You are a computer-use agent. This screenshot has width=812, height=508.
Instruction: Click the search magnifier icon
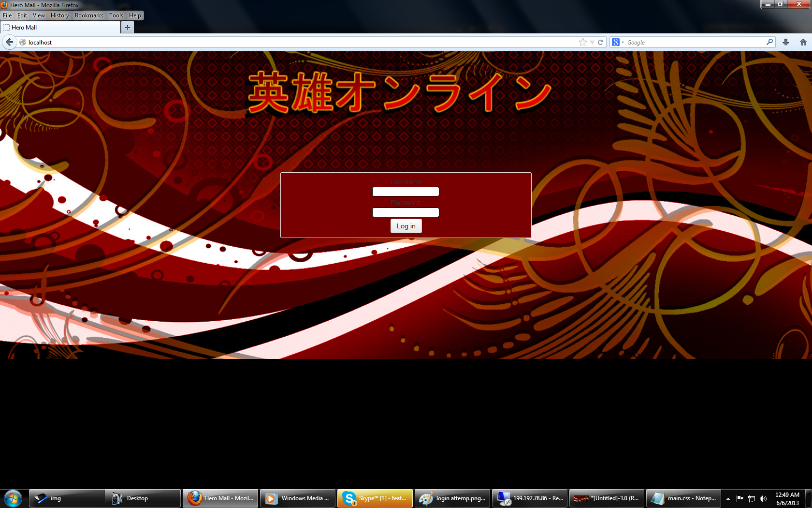click(769, 42)
